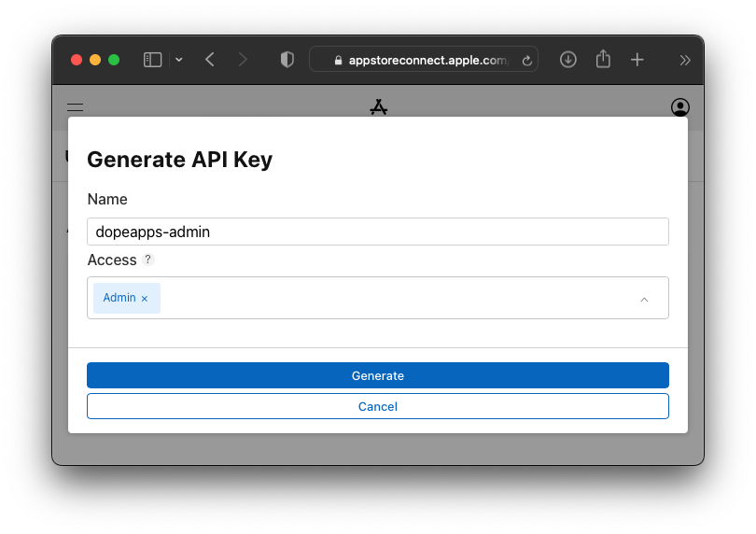Viewport: 756px width, 534px height.
Task: Click the lock icon in the address bar
Action: 339,61
